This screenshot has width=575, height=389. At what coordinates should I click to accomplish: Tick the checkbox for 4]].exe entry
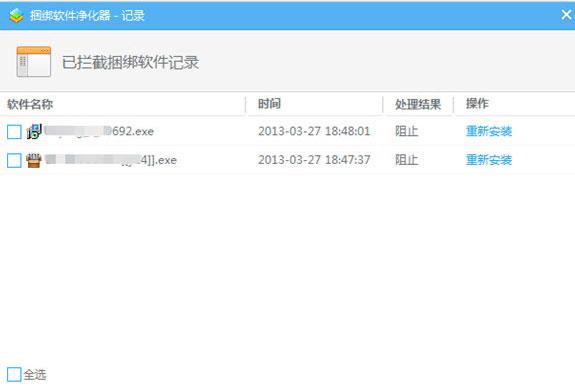coord(14,160)
